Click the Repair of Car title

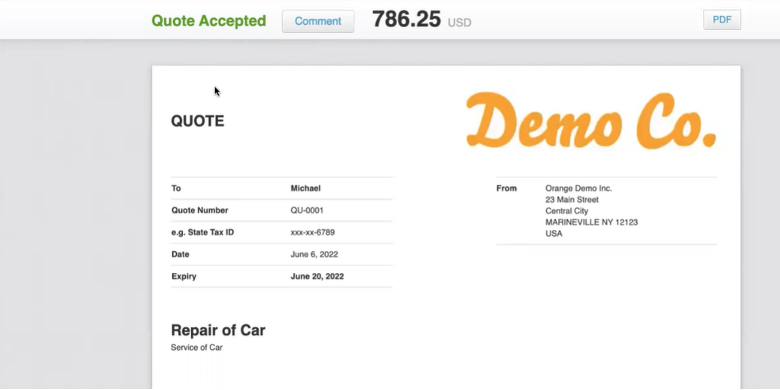[x=218, y=330]
